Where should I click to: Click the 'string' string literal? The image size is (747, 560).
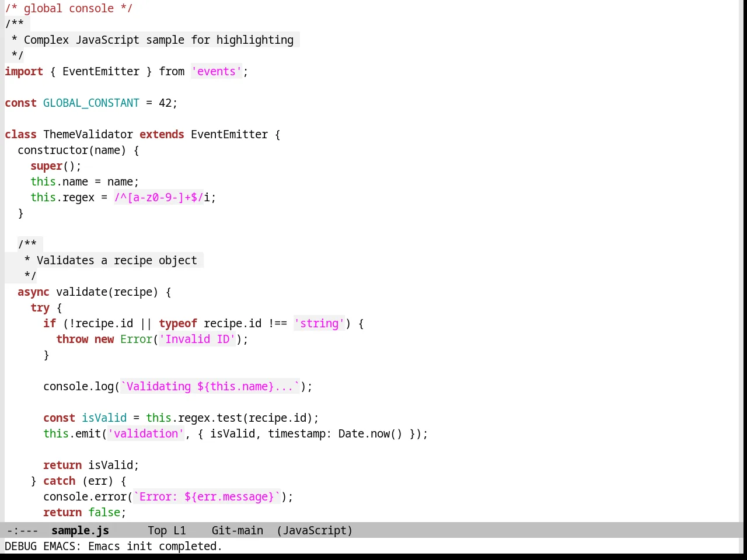tap(319, 323)
